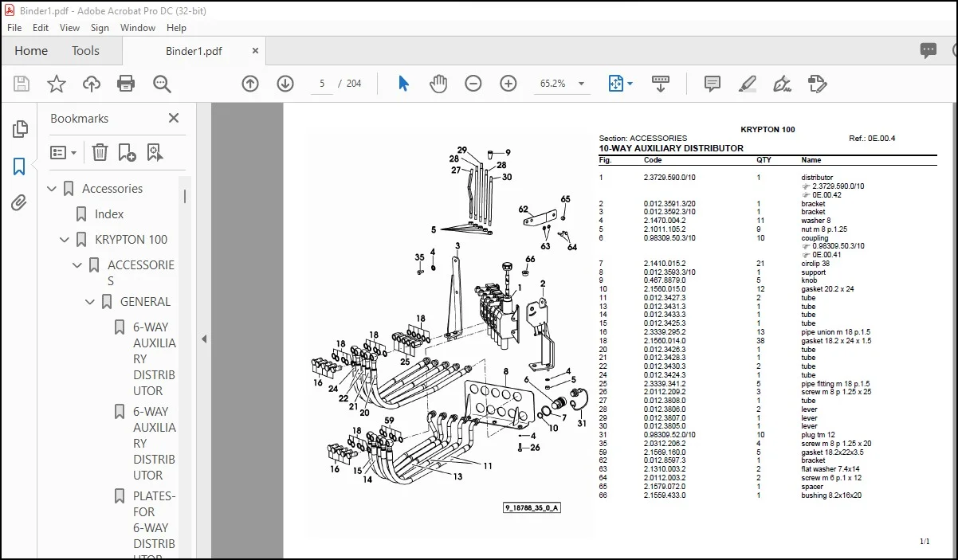
Task: Open the Window menu
Action: 138,28
